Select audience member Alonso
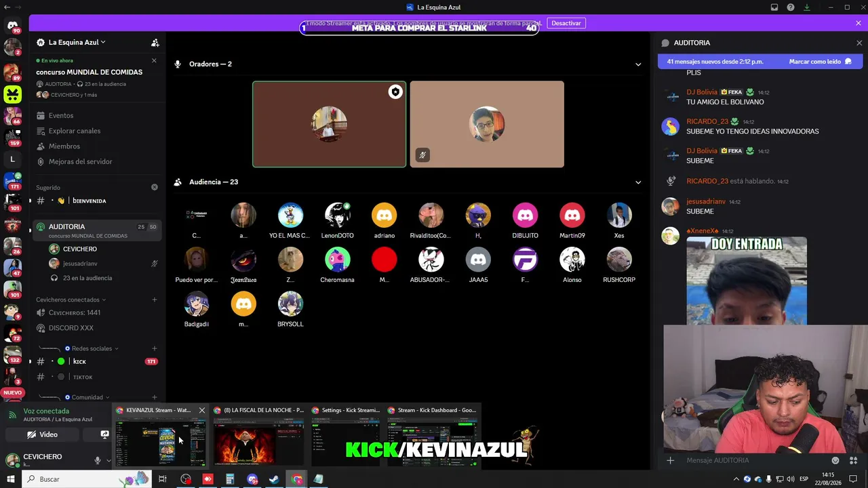Viewport: 868px width, 488px height. pyautogui.click(x=572, y=265)
